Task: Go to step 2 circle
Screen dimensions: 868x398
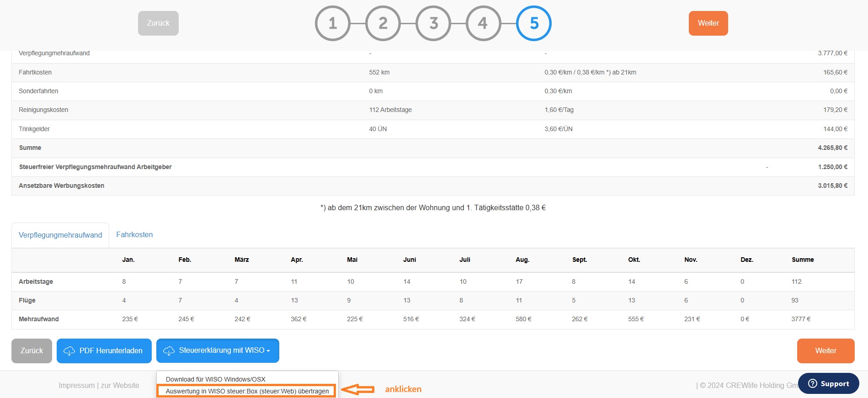Action: 383,23
